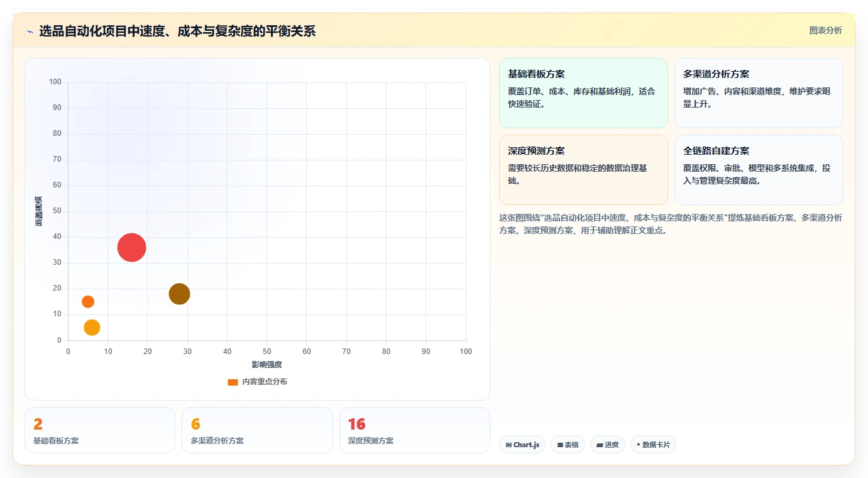Click the 覆盖订单、成本、库存 description text
Image resolution: width=868 pixels, height=478 pixels.
581,97
